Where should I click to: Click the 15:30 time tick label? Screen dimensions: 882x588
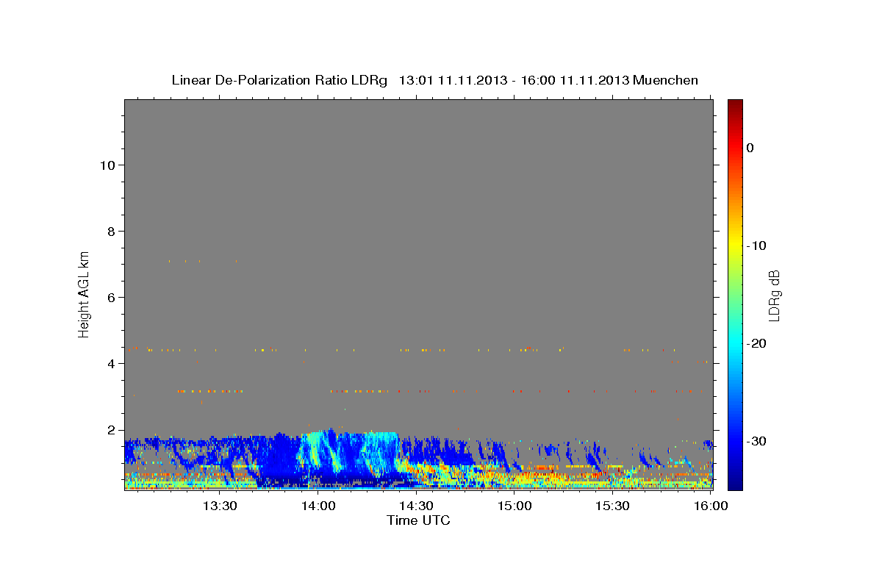[x=612, y=506]
